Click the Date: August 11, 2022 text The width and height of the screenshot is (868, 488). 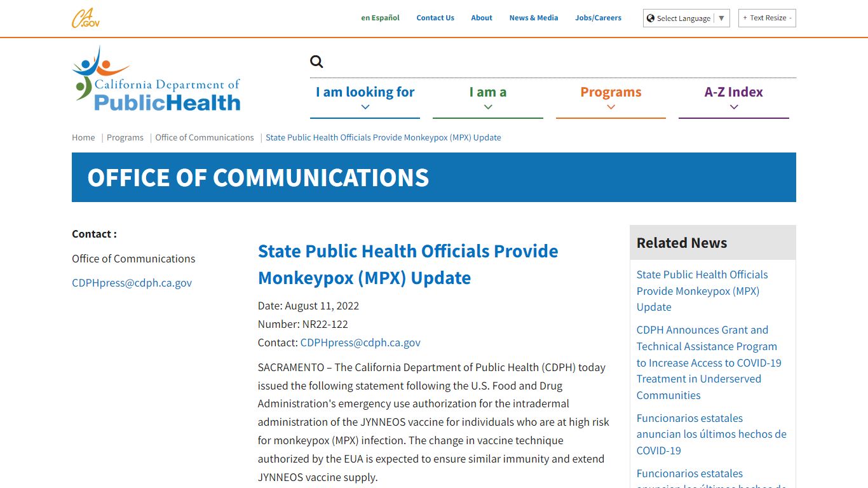tap(308, 306)
